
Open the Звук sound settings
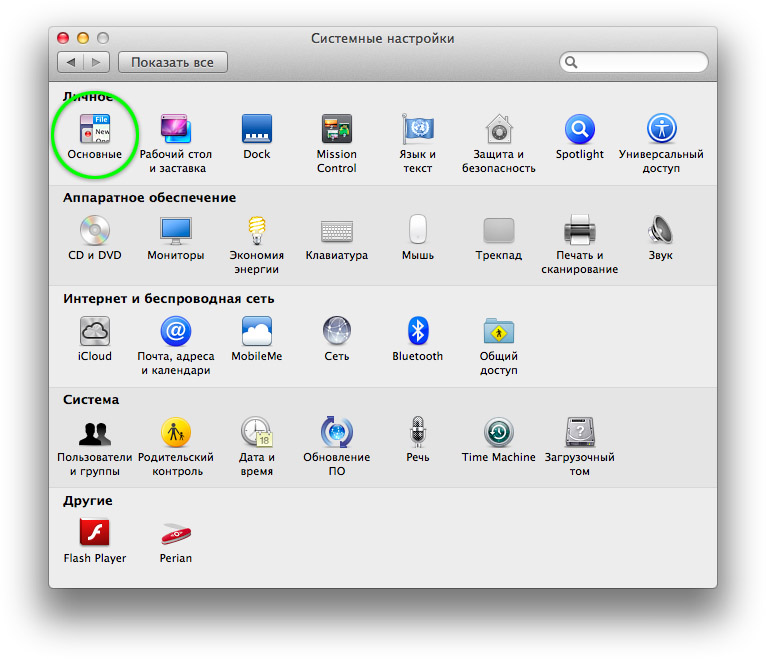click(x=661, y=231)
